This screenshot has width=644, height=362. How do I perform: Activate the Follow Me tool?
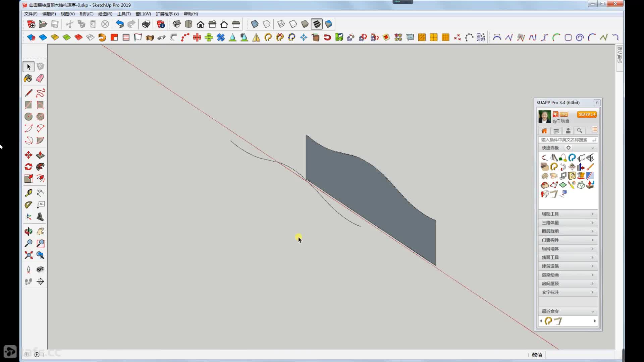[40, 167]
